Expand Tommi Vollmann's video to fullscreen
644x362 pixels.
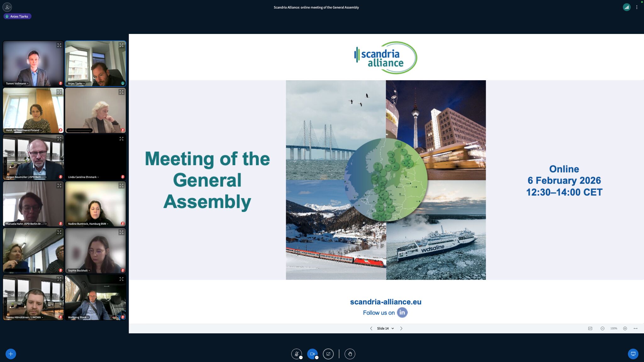59,46
